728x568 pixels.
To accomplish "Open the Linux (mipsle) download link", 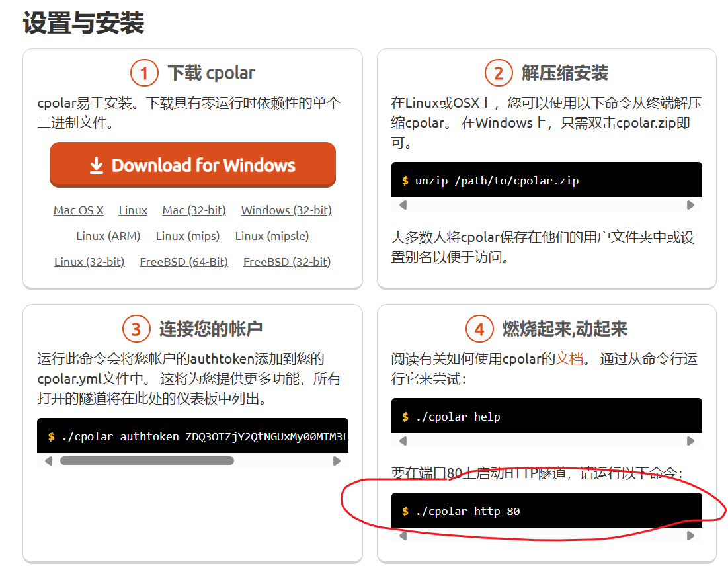I will 272,235.
